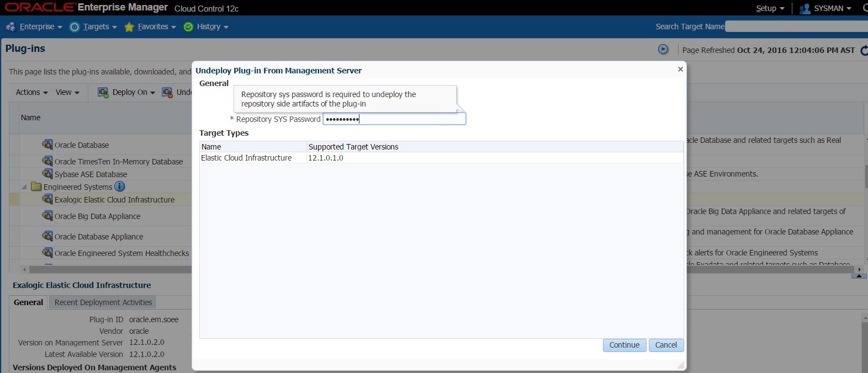Click the Sybase ASE Database plug-in icon
This screenshot has height=373, width=868.
coord(47,174)
